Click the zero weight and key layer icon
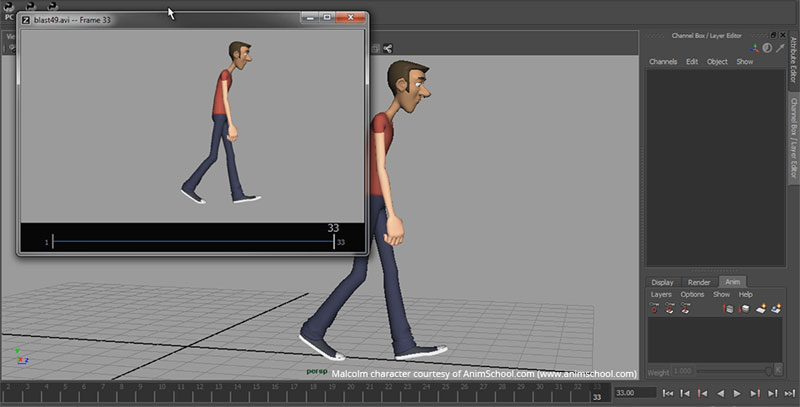Viewport: 800px width, 407px height. [669, 308]
